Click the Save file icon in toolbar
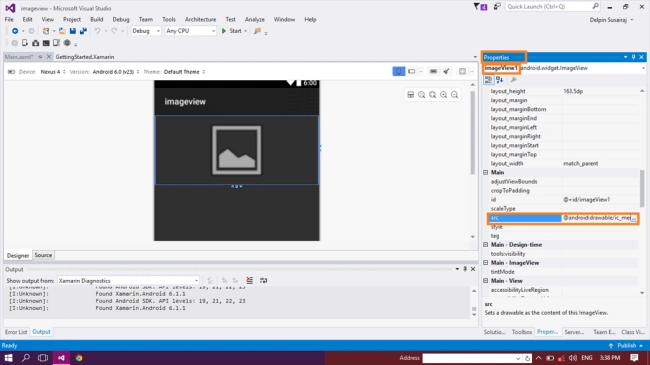The height and width of the screenshot is (365, 650). click(x=73, y=31)
